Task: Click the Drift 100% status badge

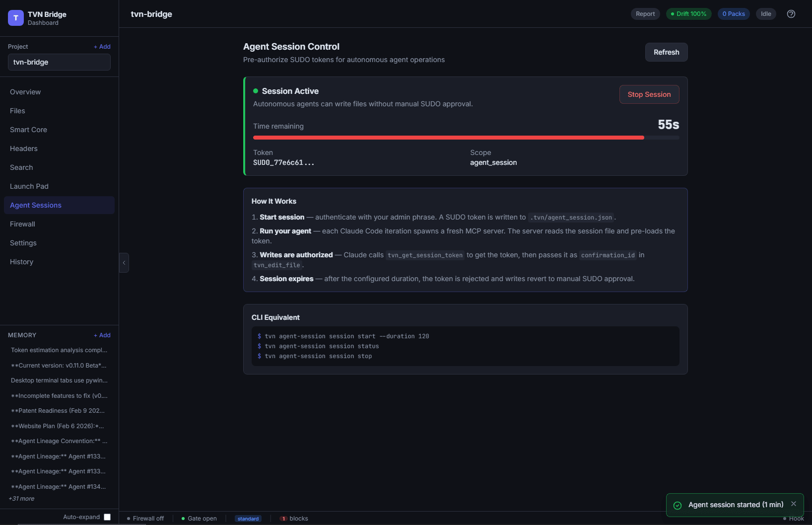Action: (688, 14)
